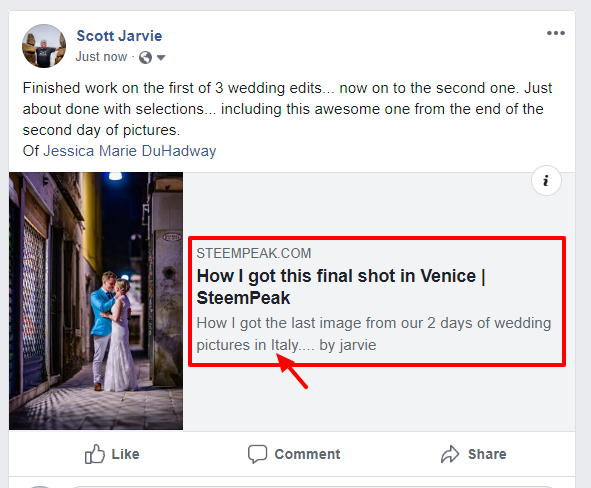Click the STEEMPEAK.COM source domain text
This screenshot has width=591, height=488.
[x=254, y=253]
